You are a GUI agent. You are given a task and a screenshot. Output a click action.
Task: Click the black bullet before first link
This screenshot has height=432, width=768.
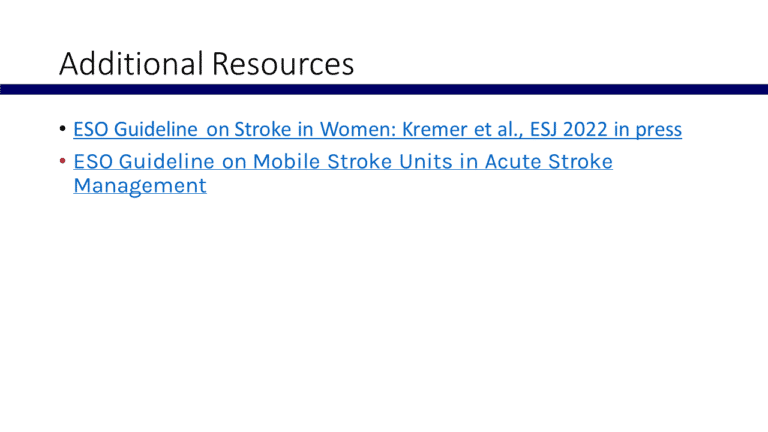[x=62, y=130]
